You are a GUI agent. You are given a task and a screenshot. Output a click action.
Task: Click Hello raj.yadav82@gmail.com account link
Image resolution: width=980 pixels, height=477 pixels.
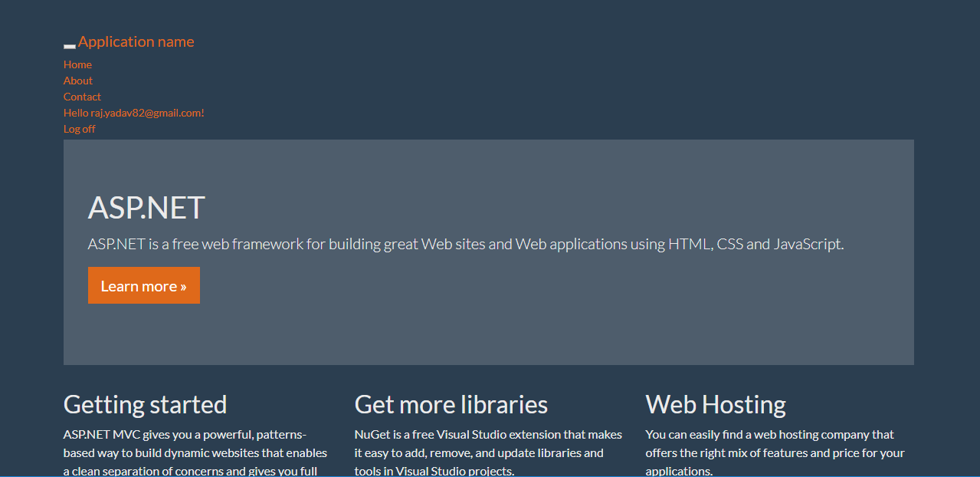point(133,112)
